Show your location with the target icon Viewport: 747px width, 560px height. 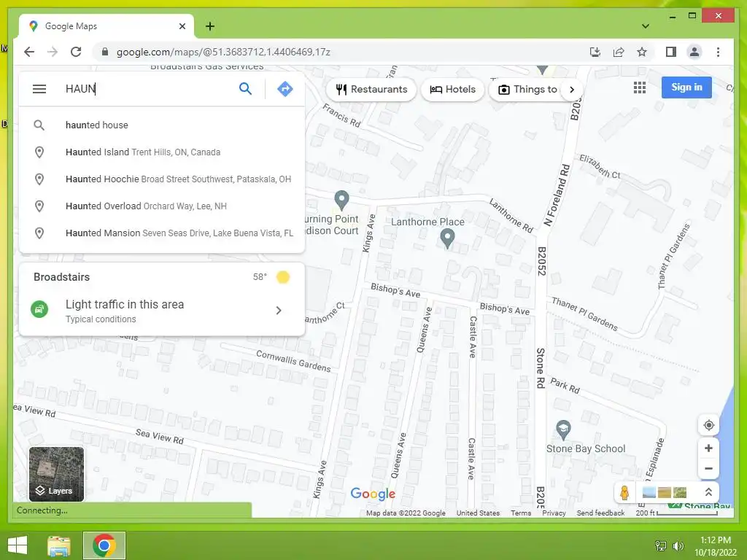pos(708,425)
